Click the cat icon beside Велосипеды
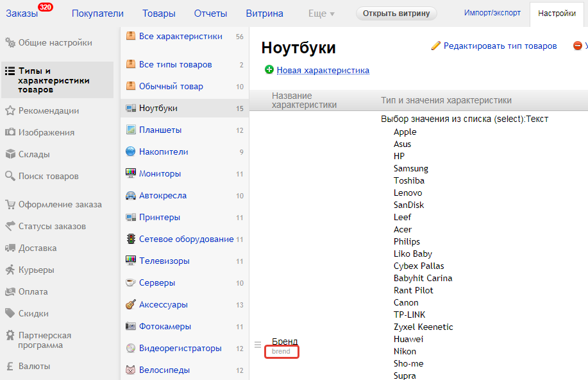Screen dimensions: 588x380 pyautogui.click(x=131, y=370)
